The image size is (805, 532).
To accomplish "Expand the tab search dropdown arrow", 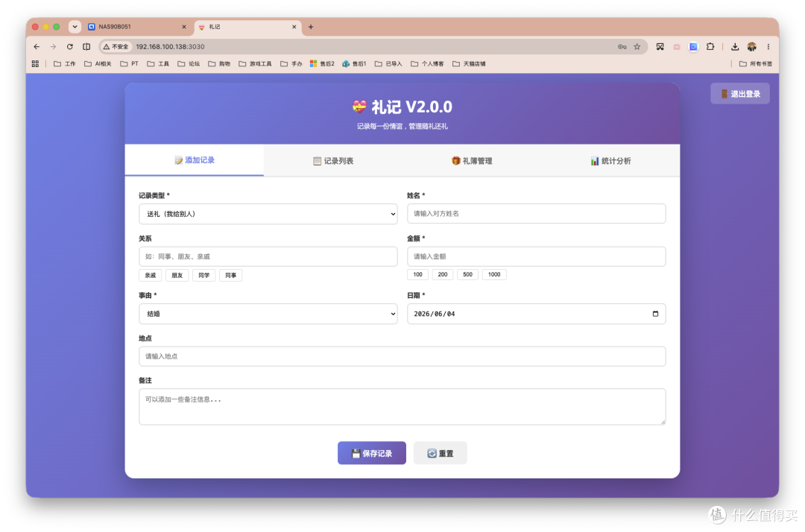I will click(x=75, y=27).
